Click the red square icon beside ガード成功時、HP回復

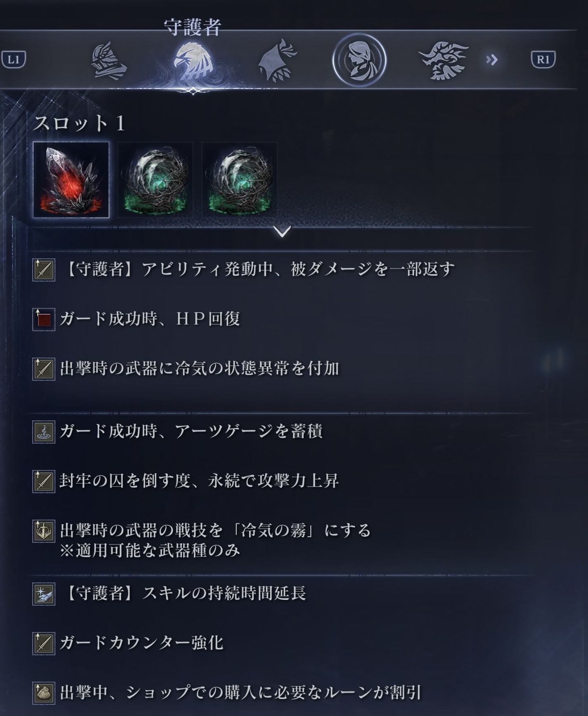pyautogui.click(x=44, y=320)
